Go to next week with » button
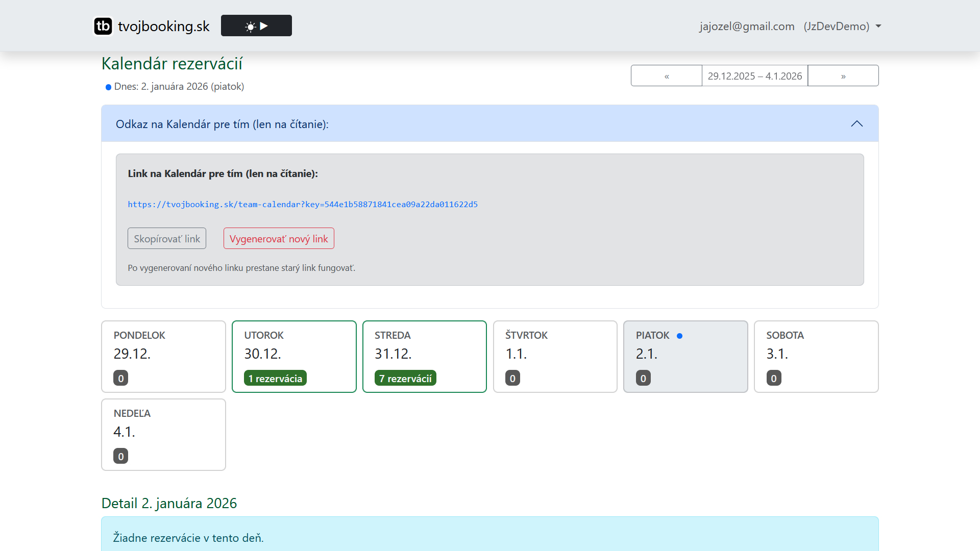The width and height of the screenshot is (980, 551). pyautogui.click(x=843, y=76)
